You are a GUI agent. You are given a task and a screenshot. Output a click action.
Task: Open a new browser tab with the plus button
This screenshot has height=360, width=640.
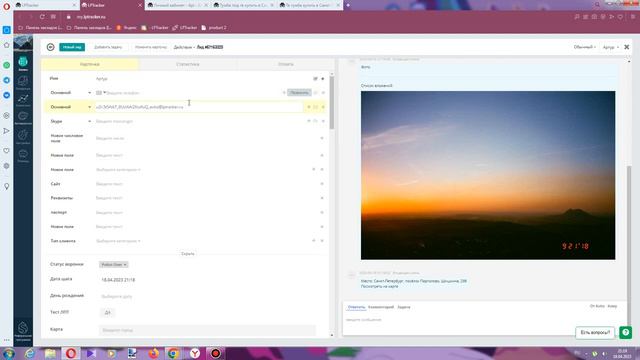[x=348, y=5]
